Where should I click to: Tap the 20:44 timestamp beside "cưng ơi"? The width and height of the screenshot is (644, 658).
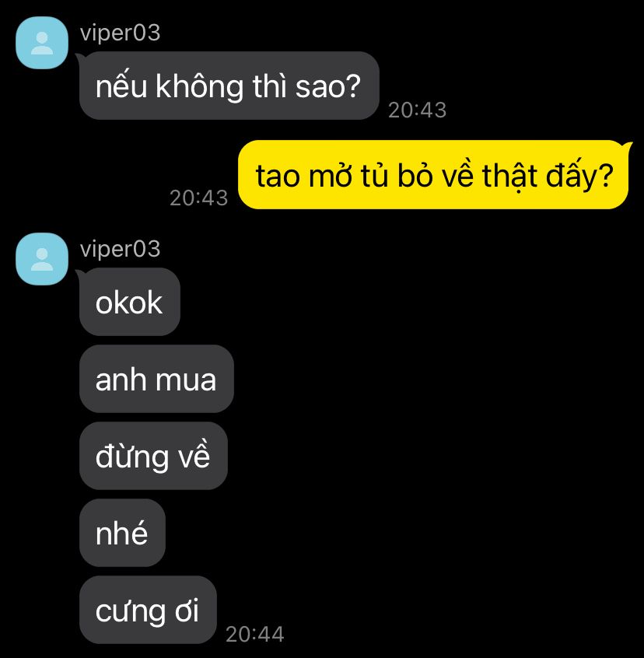click(x=254, y=634)
